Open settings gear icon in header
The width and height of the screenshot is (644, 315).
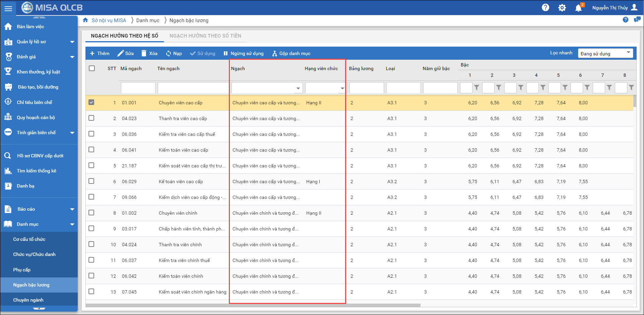coord(562,8)
